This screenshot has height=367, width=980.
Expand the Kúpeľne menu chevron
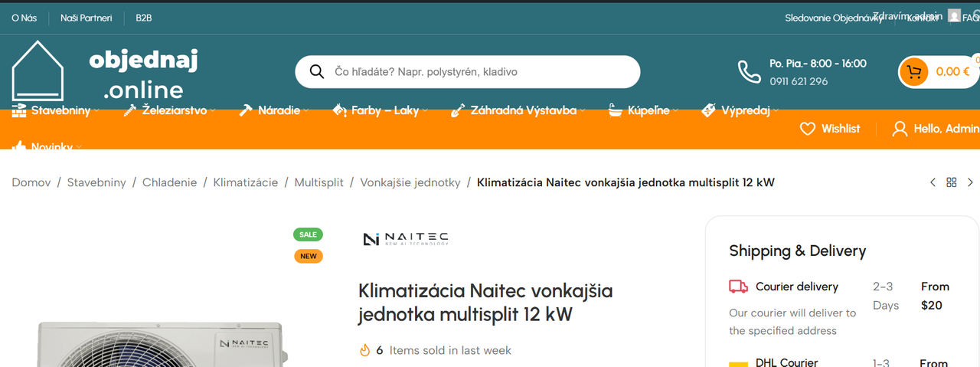[x=675, y=111]
